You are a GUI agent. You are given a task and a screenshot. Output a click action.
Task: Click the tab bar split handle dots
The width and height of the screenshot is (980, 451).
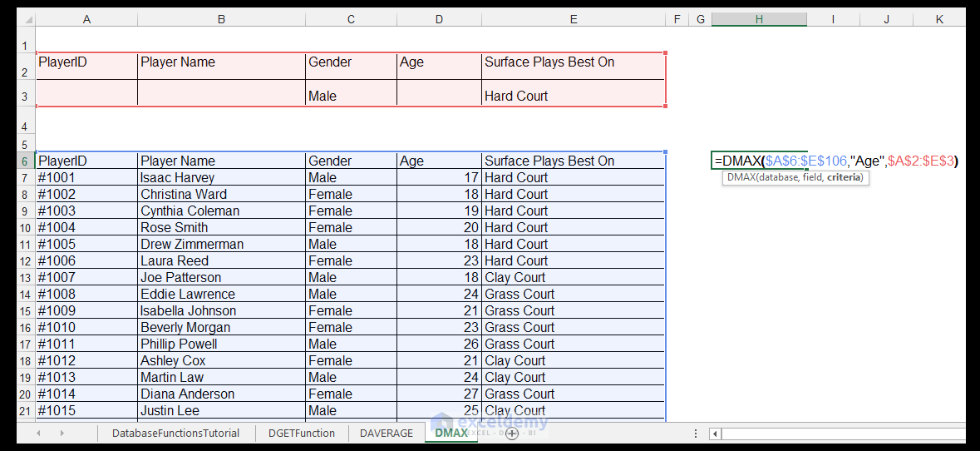[696, 433]
